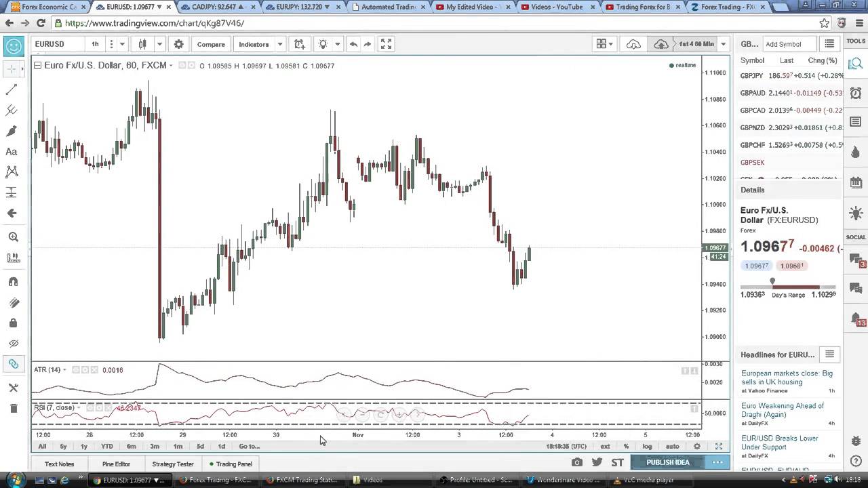The width and height of the screenshot is (868, 488).
Task: Set the chart range to 1d
Action: click(222, 446)
